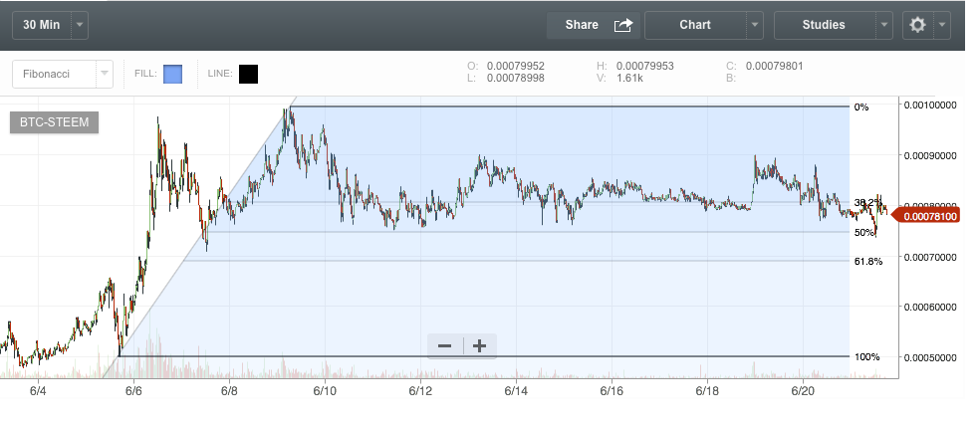Click the close value 0.00079801

pyautogui.click(x=775, y=66)
